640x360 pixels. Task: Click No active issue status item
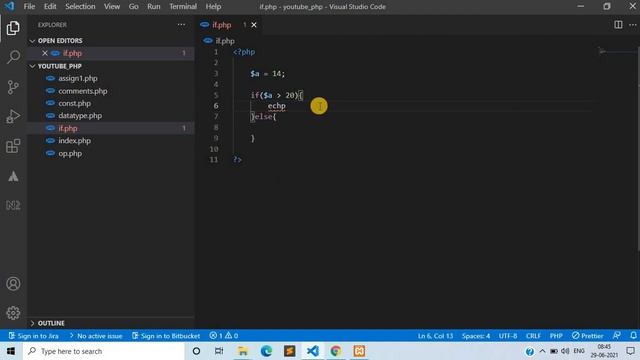(x=96, y=336)
